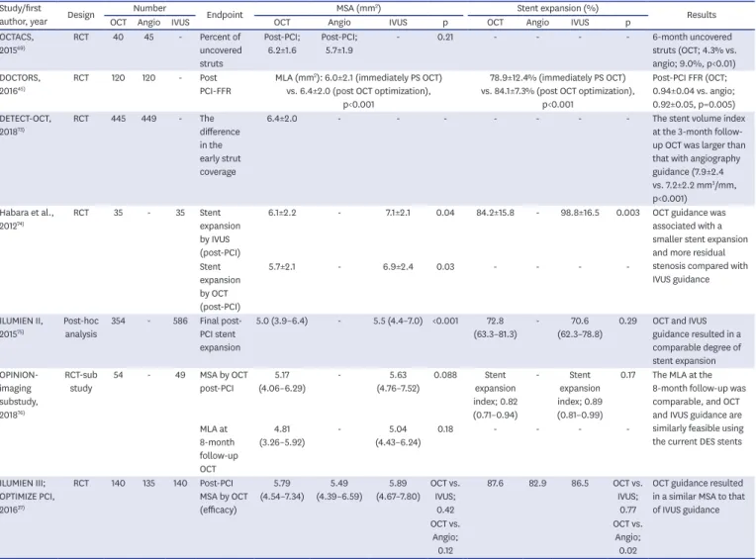Click the 'Habara et al., 2012' study cell
Screen dimensions: 756x559
point(27,219)
